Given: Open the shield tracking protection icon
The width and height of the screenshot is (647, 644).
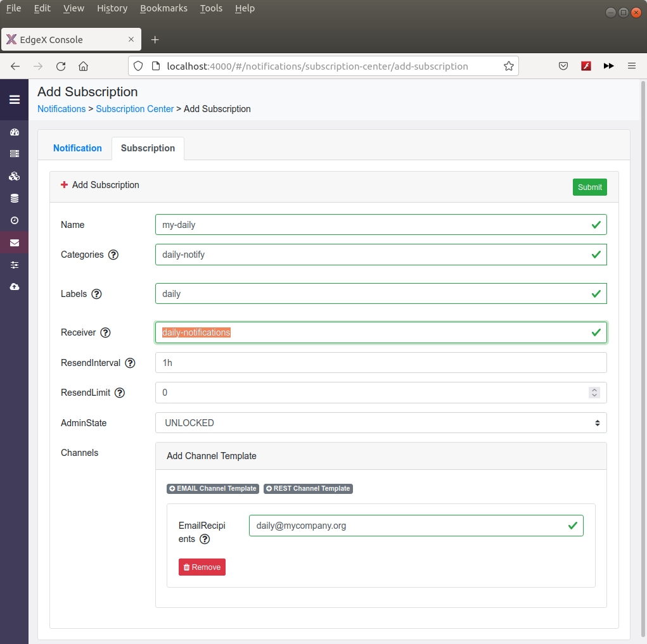Looking at the screenshot, I should (138, 66).
